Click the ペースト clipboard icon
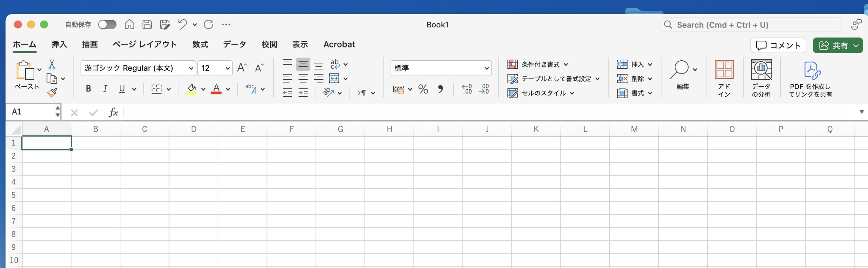The width and height of the screenshot is (868, 268). coord(25,70)
